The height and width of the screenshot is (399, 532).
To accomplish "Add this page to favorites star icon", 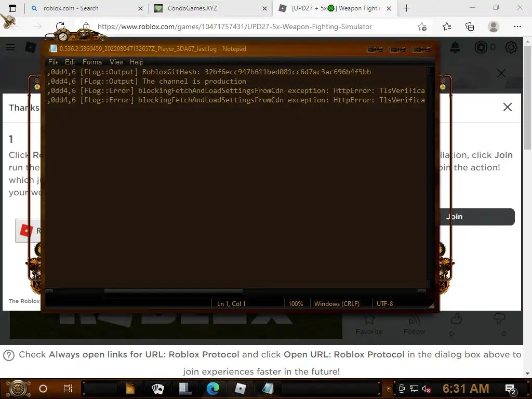I will (x=422, y=26).
